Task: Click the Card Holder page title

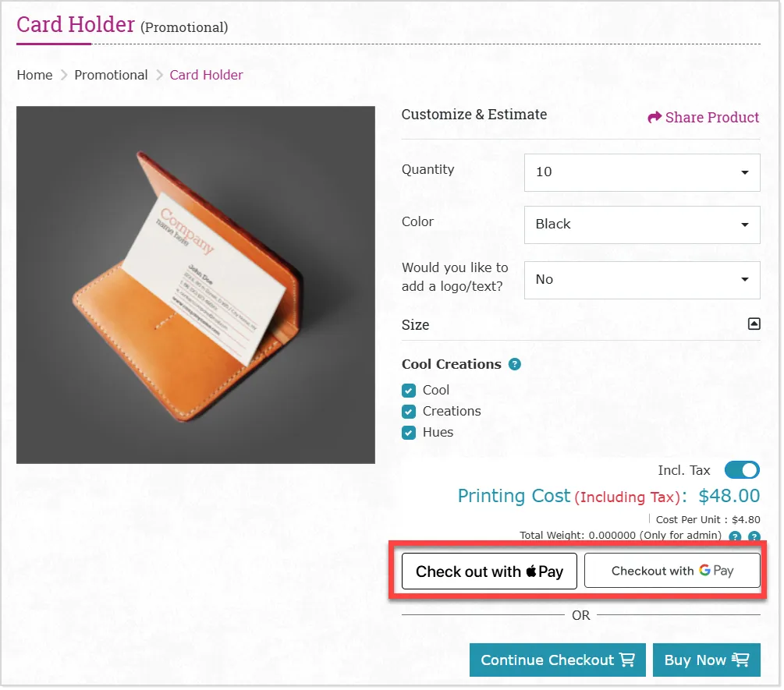Action: click(x=76, y=25)
